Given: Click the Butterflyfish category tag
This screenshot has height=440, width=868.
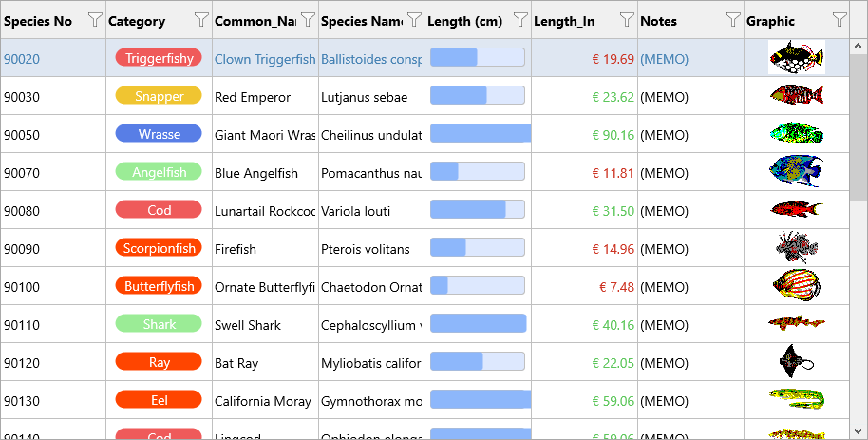Looking at the screenshot, I should [x=159, y=286].
